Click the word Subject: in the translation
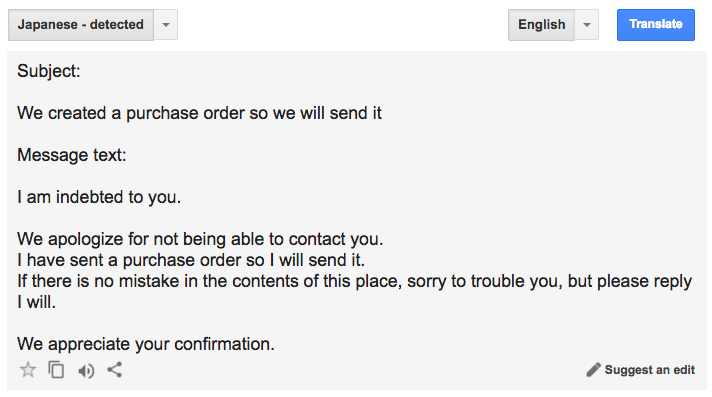The width and height of the screenshot is (712, 397). click(49, 71)
